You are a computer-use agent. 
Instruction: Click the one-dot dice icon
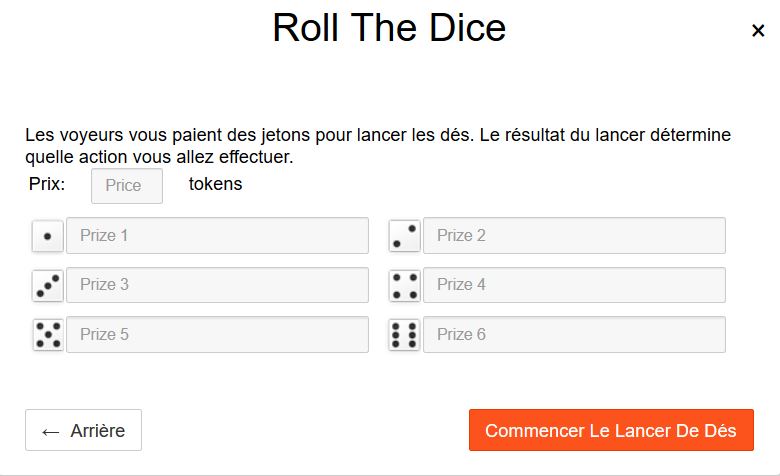coord(47,236)
